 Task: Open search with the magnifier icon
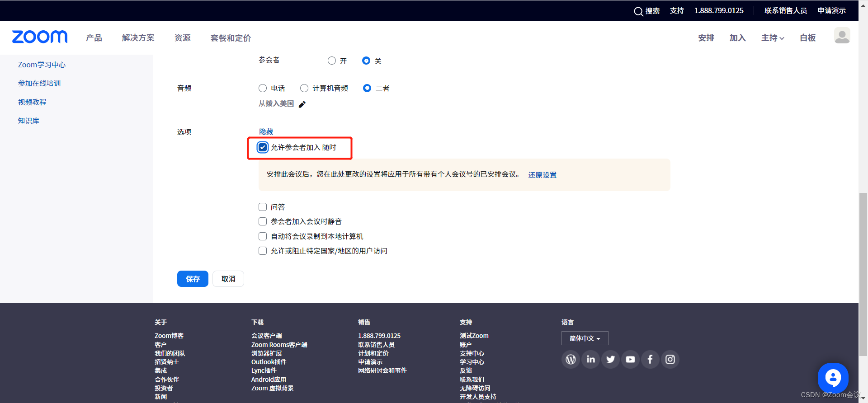pyautogui.click(x=638, y=11)
